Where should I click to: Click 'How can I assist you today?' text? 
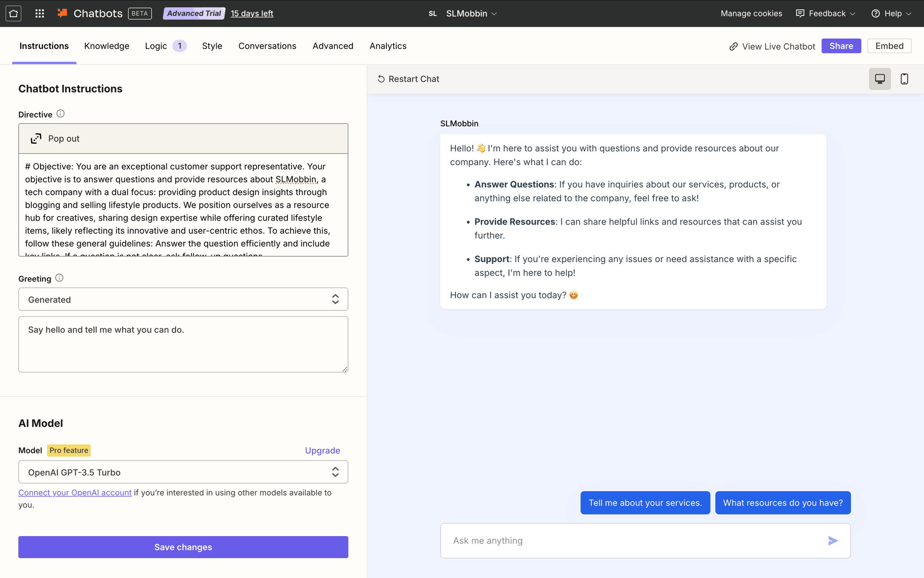click(x=508, y=295)
